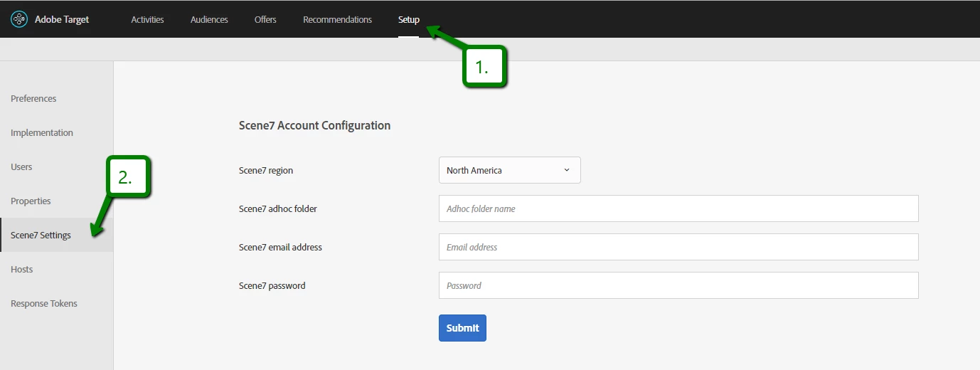980x370 pixels.
Task: Open the Users settings page
Action: point(21,167)
